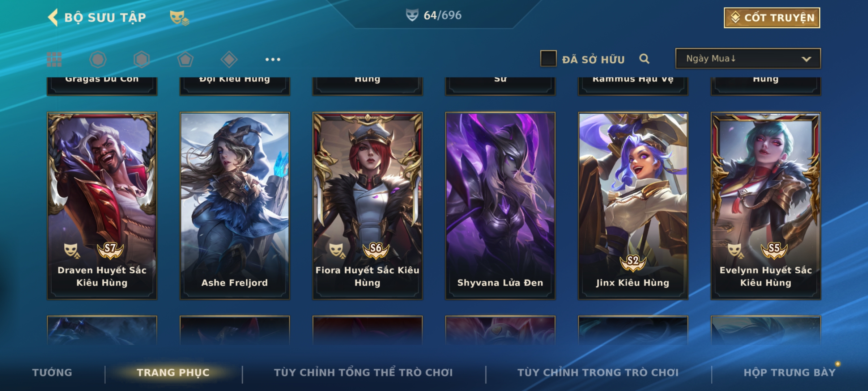
Task: Filter by the hexagon rarity icon
Action: coord(141,59)
